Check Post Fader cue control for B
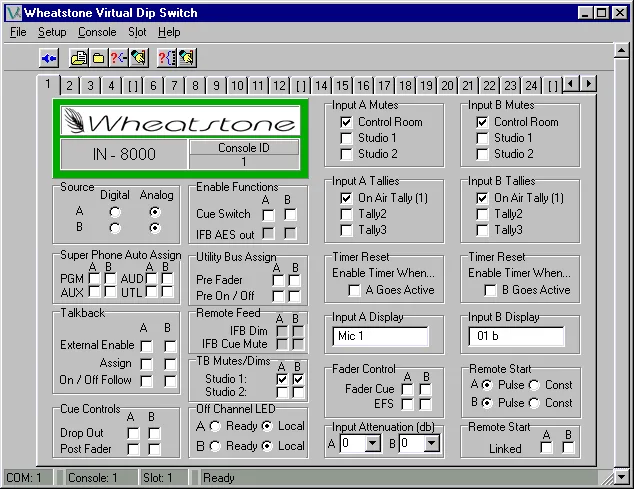This screenshot has width=634, height=489. 154,449
